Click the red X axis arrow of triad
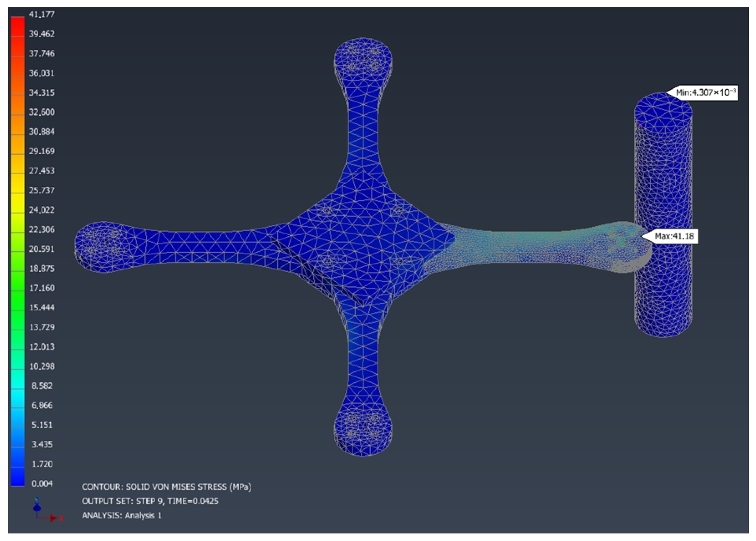 tap(52, 518)
